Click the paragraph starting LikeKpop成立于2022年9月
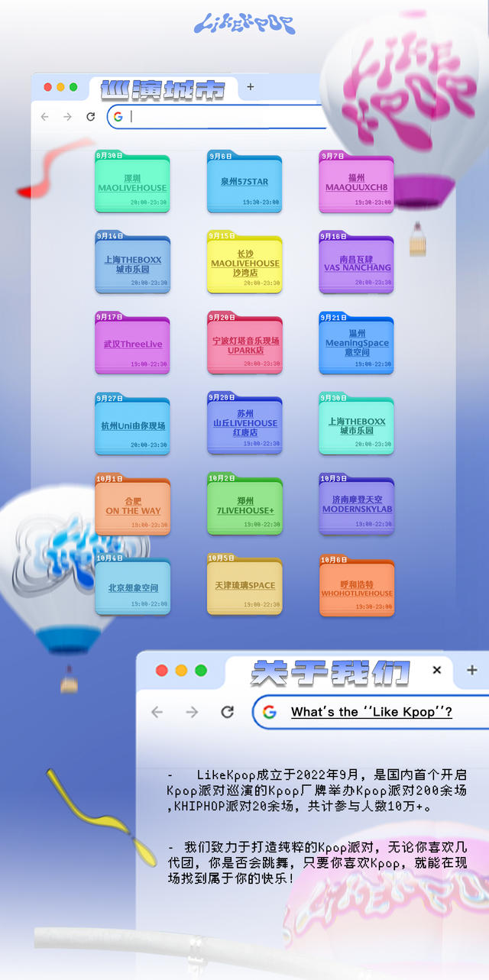Image resolution: width=489 pixels, height=980 pixels. (x=317, y=791)
